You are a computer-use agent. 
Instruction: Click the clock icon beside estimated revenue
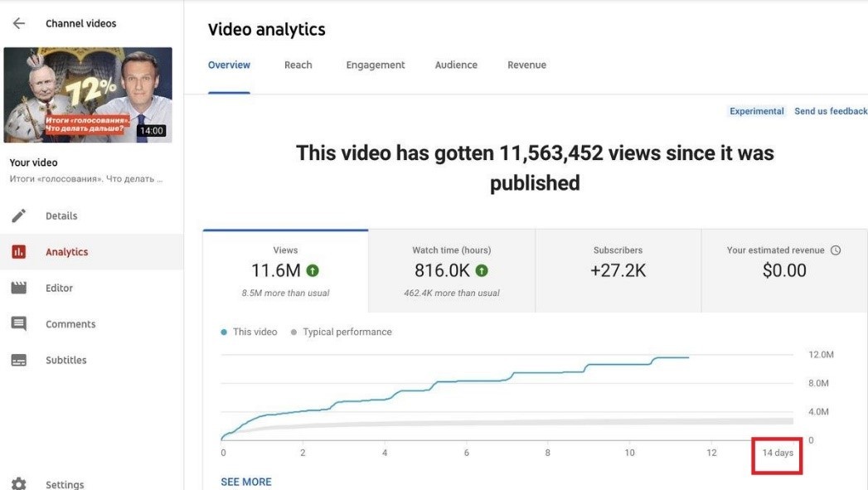click(836, 250)
